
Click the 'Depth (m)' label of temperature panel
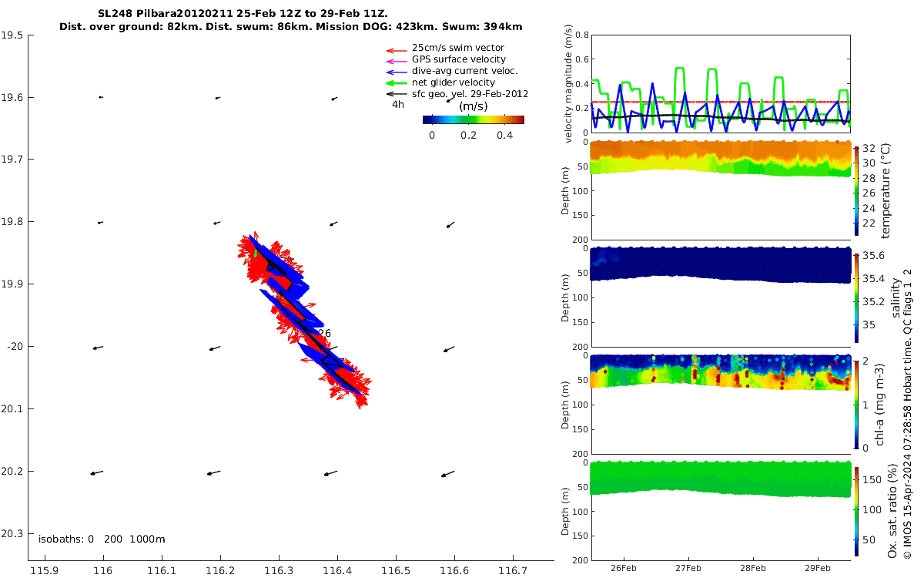[566, 190]
